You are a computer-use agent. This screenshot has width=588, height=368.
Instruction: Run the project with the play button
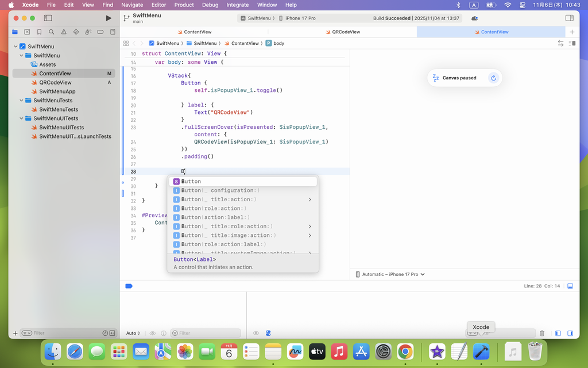pos(109,18)
